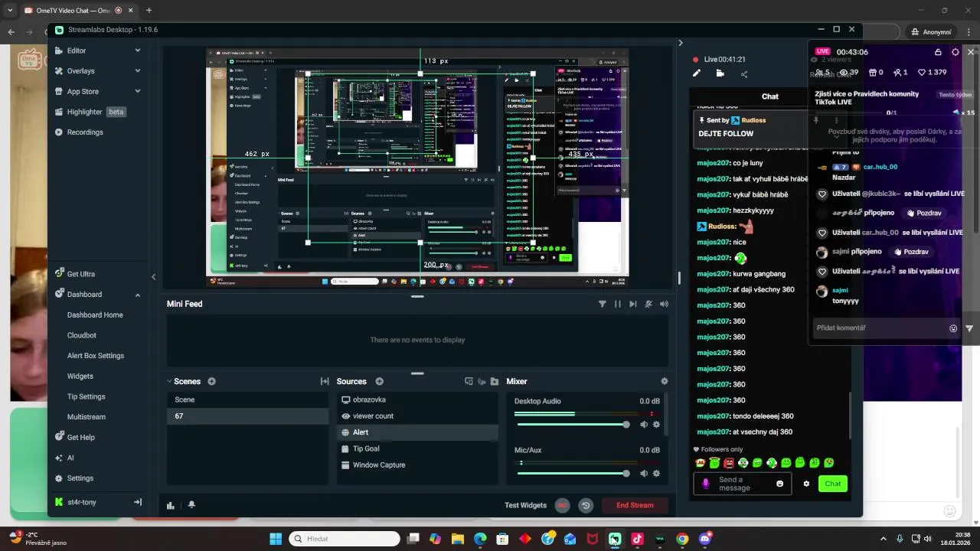Open Alert Box Settings
The image size is (980, 551).
[x=96, y=356]
